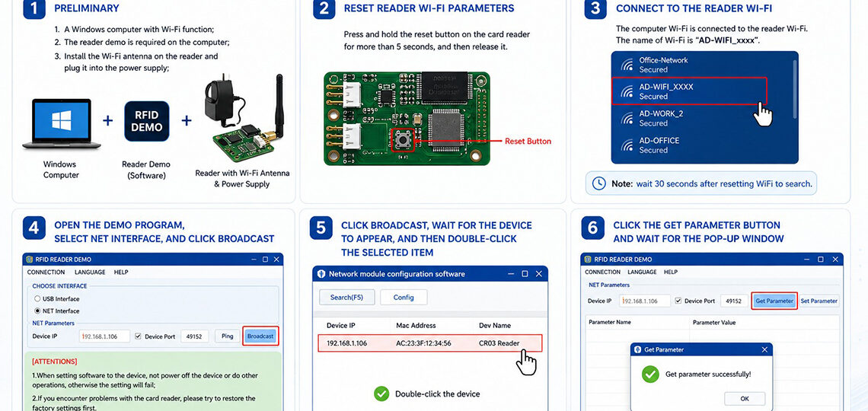The height and width of the screenshot is (411, 868).
Task: Choose the AD-WORK_2 network name
Action: point(661,114)
